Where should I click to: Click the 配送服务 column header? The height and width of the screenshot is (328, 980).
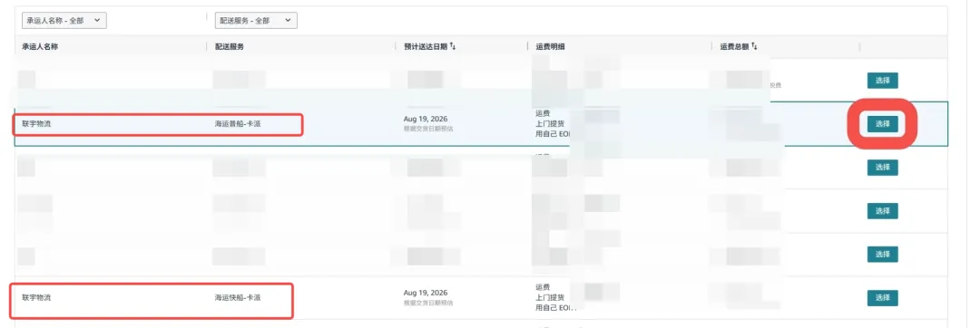230,47
